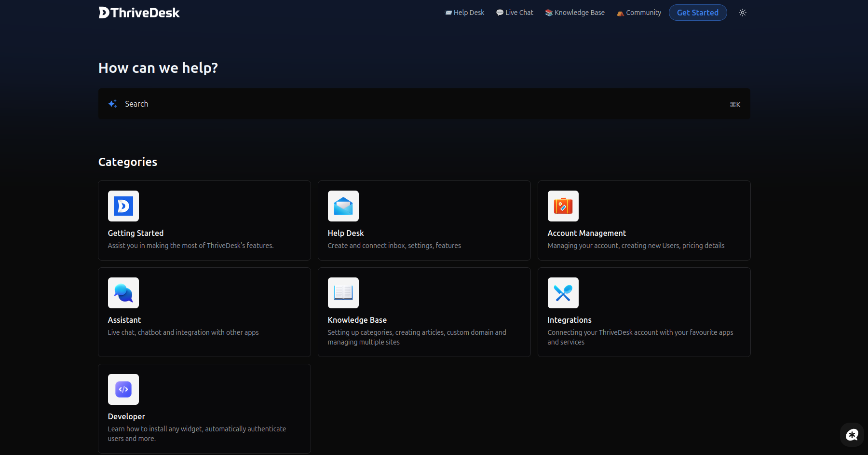The height and width of the screenshot is (455, 868).
Task: Select the Account Management briefcase icon
Action: (x=563, y=206)
